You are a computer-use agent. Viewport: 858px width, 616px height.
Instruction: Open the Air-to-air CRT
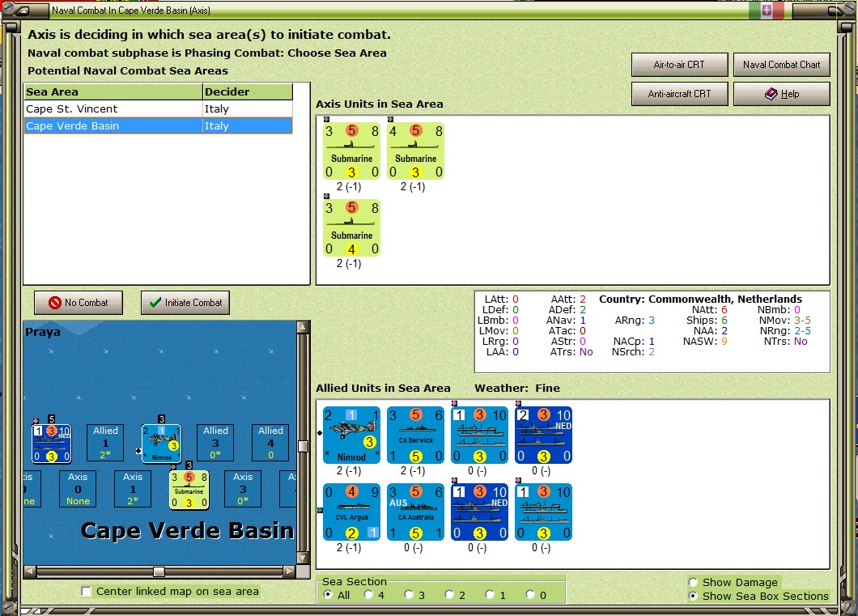coord(680,65)
